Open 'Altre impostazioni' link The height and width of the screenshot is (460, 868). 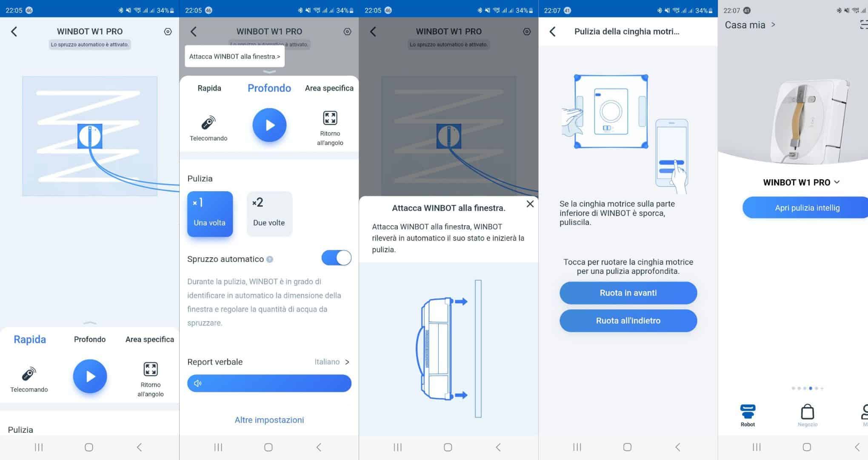[x=269, y=420]
